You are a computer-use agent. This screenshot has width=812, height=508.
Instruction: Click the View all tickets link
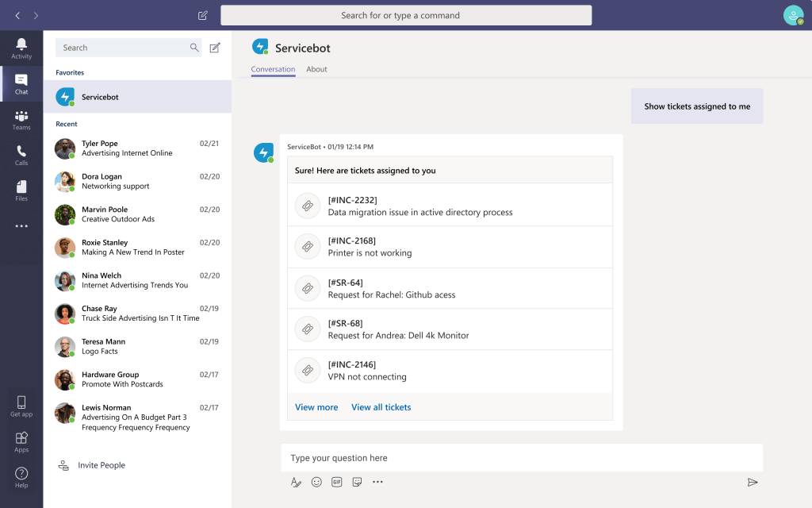pos(381,407)
